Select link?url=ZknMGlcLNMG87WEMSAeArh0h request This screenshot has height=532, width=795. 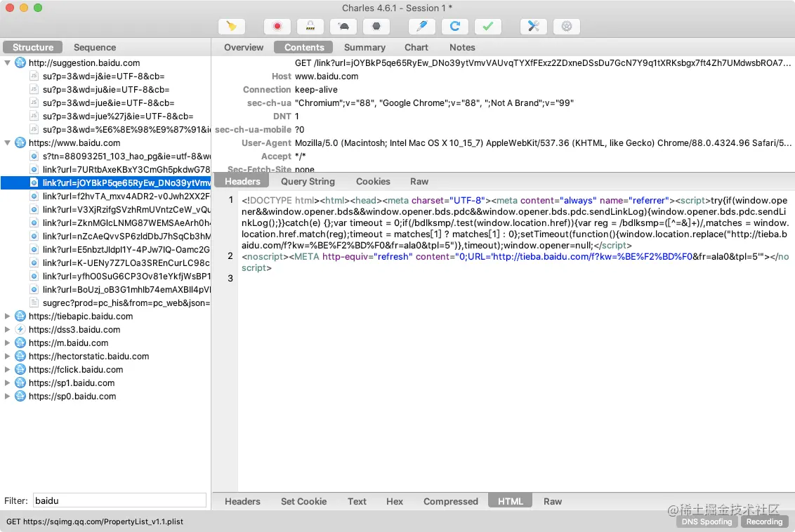pyautogui.click(x=126, y=223)
